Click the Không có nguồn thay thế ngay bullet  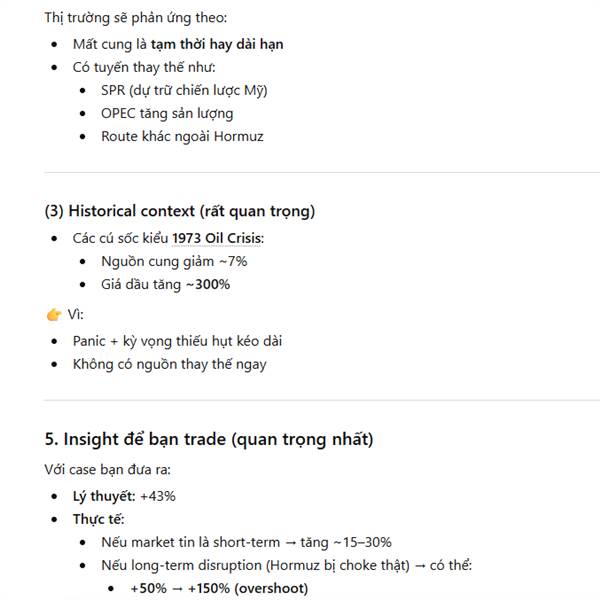[169, 364]
